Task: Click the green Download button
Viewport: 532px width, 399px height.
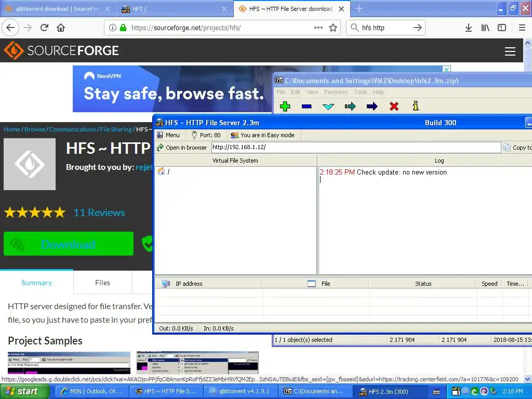Action: pyautogui.click(x=69, y=244)
